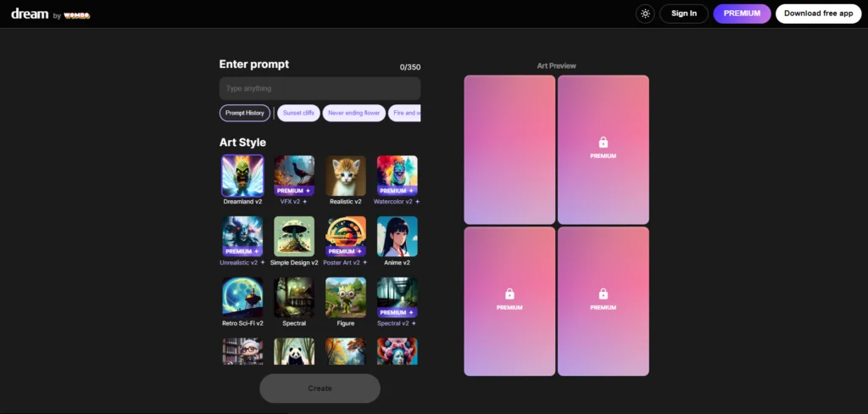This screenshot has width=868, height=414.
Task: Click the lock icon on bottom-left preview
Action: (x=509, y=294)
